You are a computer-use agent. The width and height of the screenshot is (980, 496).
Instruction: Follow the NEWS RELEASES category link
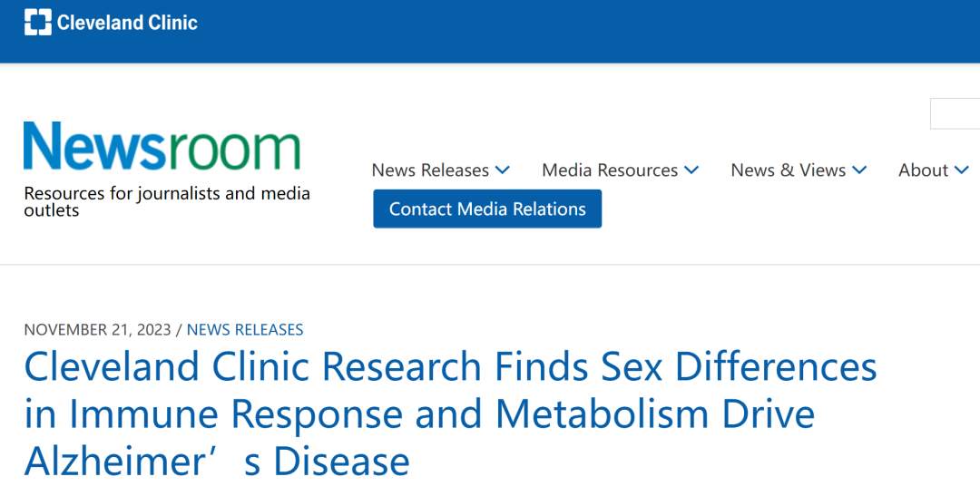click(x=245, y=330)
